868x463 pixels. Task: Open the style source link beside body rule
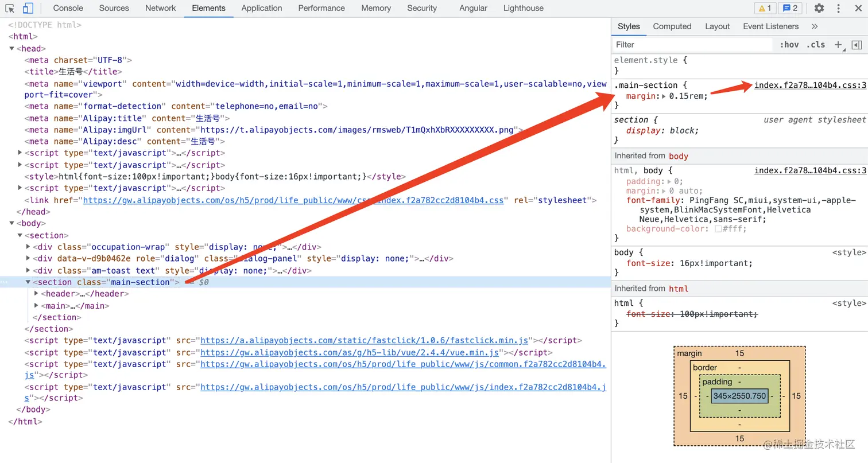pos(849,252)
